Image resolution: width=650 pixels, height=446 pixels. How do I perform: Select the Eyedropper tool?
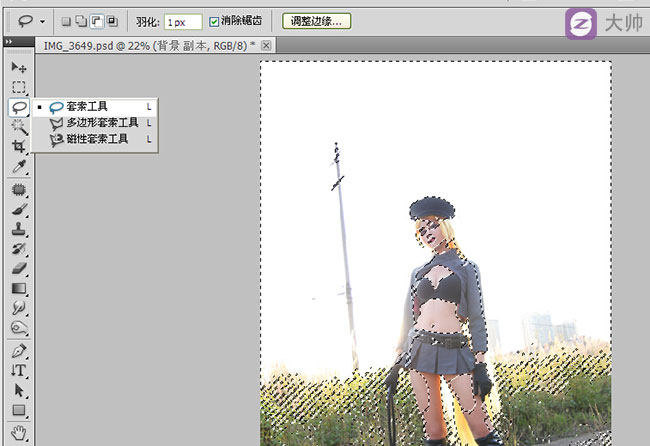19,166
